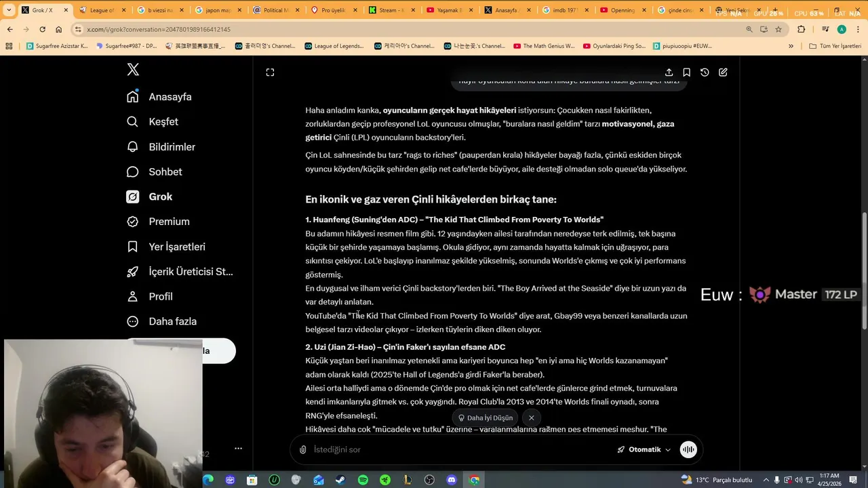The height and width of the screenshot is (488, 868).
Task: Open the Grok conversation history icon
Action: click(705, 73)
